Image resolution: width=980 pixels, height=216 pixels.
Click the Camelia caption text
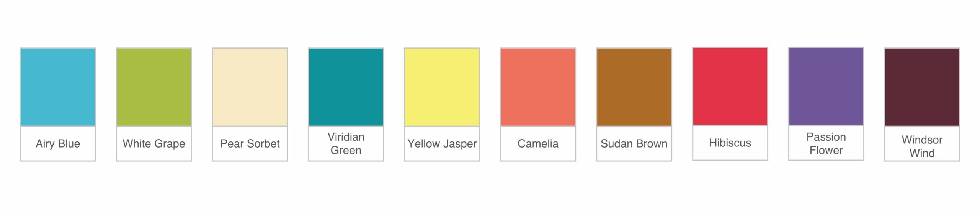click(538, 144)
